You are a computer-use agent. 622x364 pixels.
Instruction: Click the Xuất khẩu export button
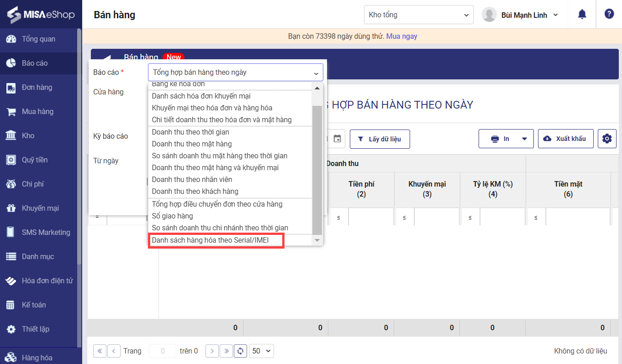click(565, 139)
